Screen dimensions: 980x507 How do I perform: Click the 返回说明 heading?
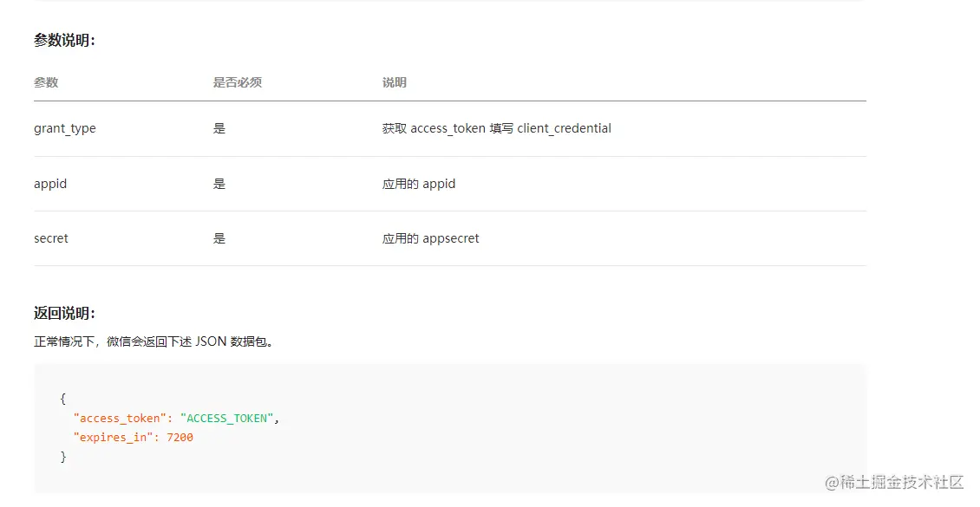click(x=64, y=314)
